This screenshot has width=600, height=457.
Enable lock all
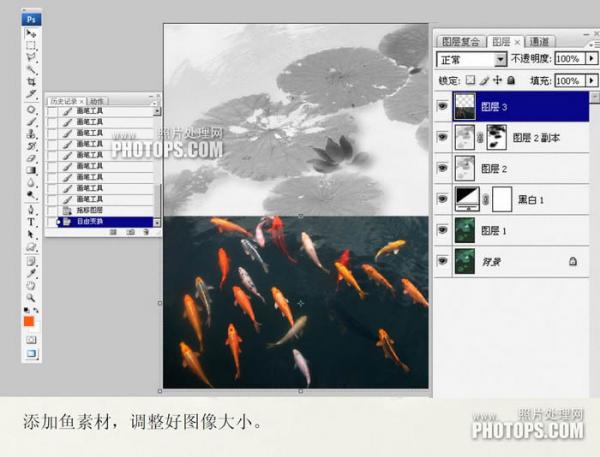coord(511,80)
